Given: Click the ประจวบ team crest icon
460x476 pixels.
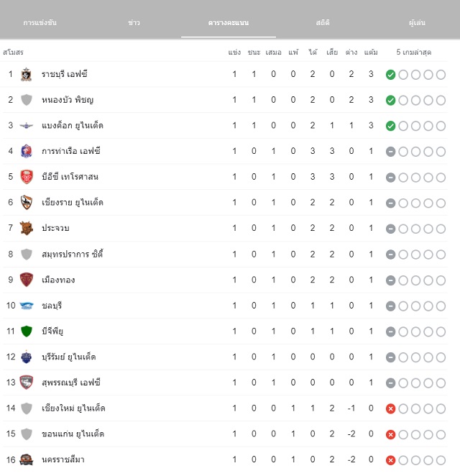Looking at the screenshot, I should [26, 228].
